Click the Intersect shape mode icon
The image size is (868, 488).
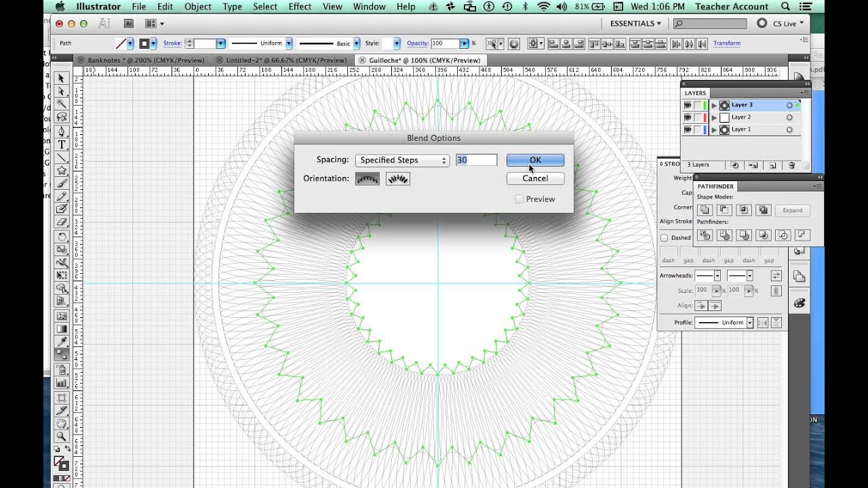[x=744, y=210]
